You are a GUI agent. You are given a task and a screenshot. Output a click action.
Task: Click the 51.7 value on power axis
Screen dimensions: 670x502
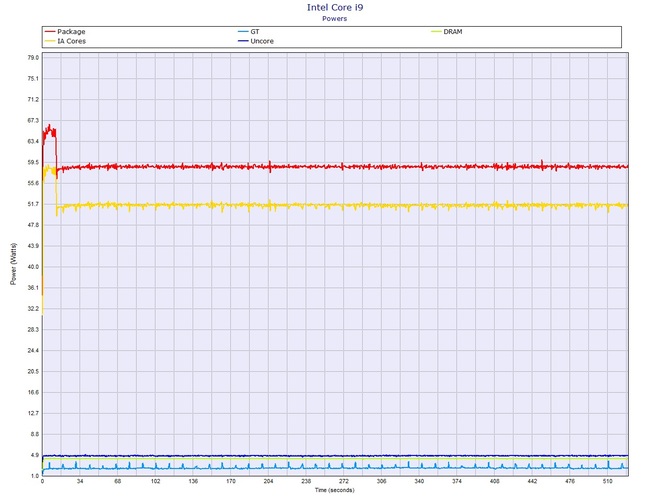pos(33,204)
